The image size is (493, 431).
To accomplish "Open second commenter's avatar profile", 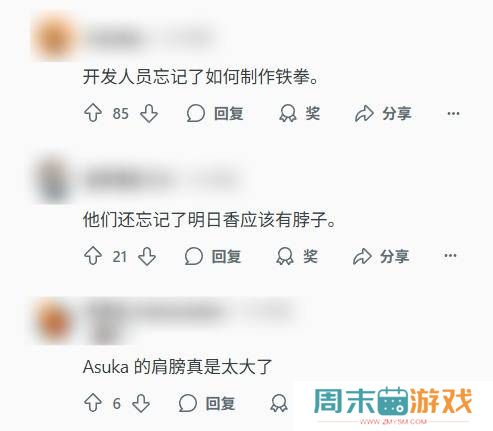I will point(53,179).
